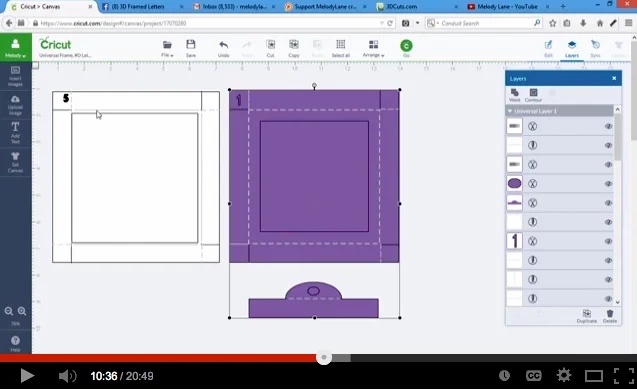Open browser downloads arrow
Viewport: 637px width, 390px height.
(583, 23)
